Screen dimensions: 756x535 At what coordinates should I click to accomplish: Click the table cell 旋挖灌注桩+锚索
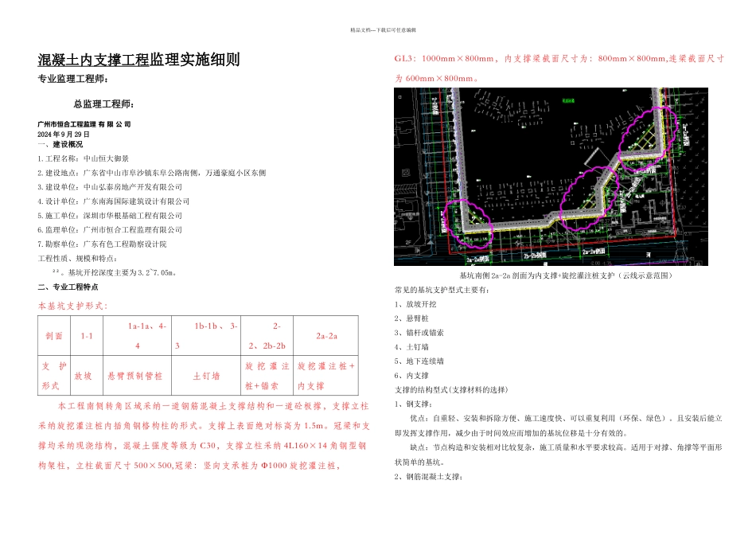267,376
